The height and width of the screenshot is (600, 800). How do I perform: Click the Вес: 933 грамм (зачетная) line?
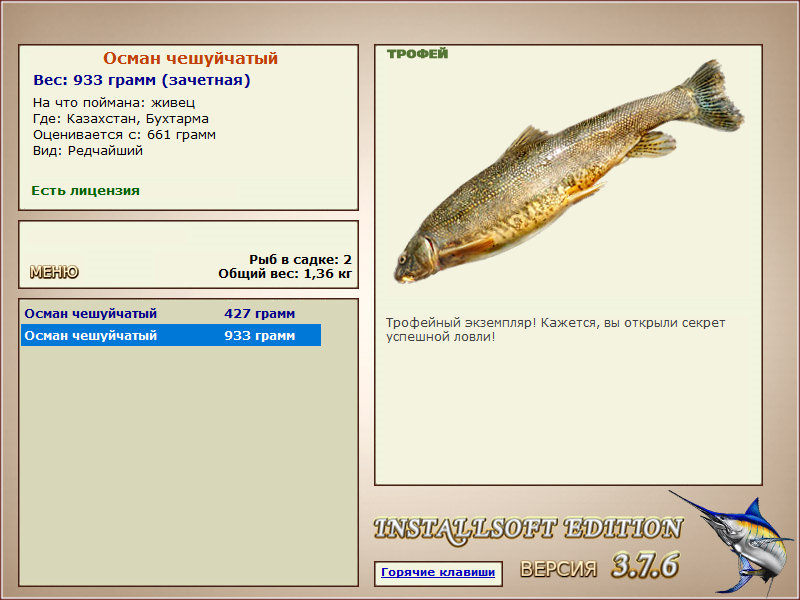(142, 81)
